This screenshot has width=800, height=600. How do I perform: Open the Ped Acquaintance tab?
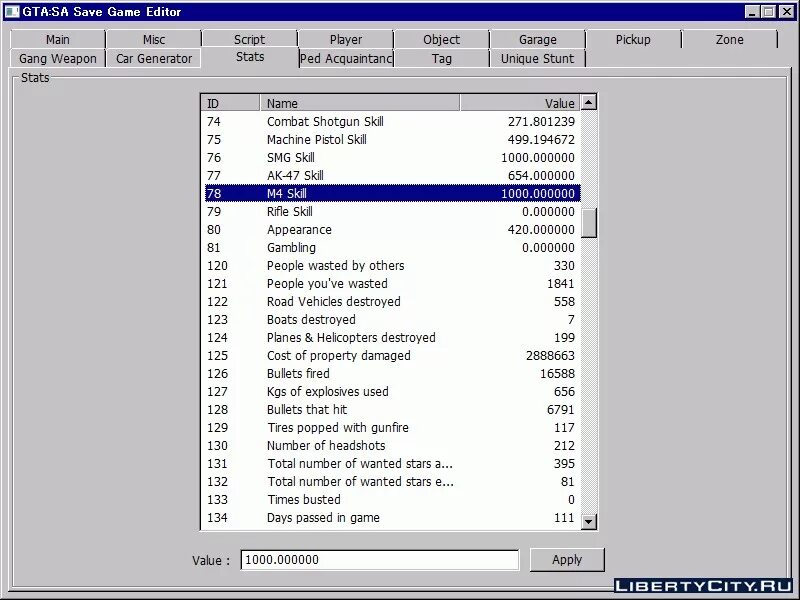pos(346,59)
